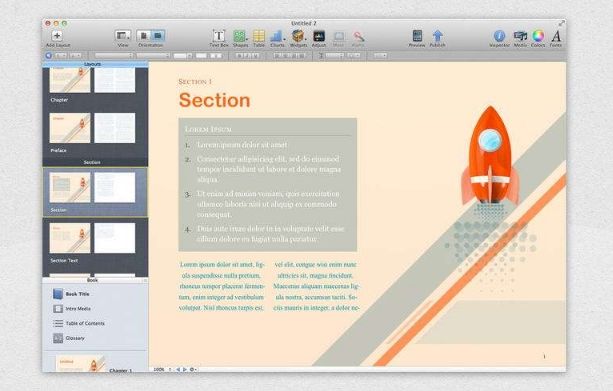Select Table of Contents in Book panel
The image size is (613, 391).
point(85,323)
